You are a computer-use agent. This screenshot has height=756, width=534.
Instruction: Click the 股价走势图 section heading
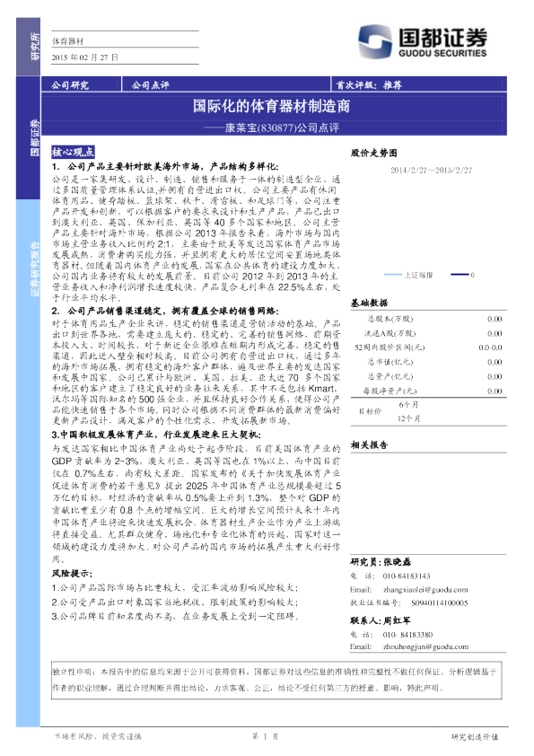point(374,153)
